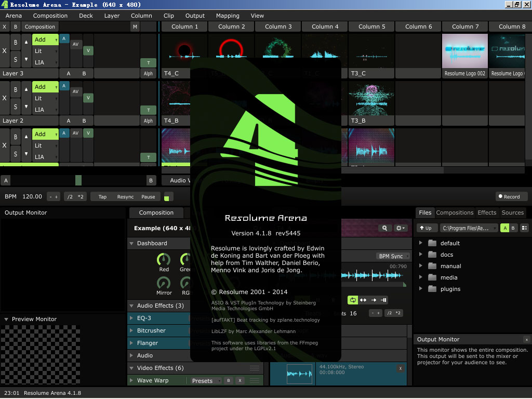Select browser pane A in Files panel
This screenshot has width=532, height=399.
click(505, 228)
